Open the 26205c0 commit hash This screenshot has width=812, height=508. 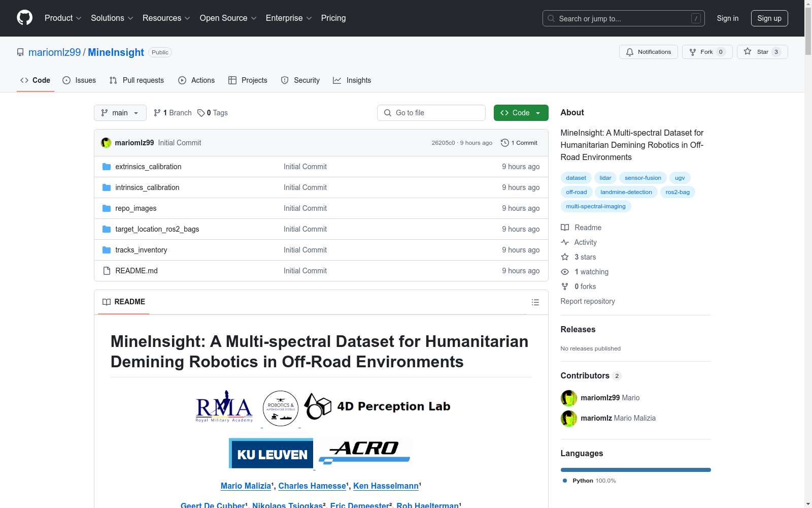tap(443, 143)
